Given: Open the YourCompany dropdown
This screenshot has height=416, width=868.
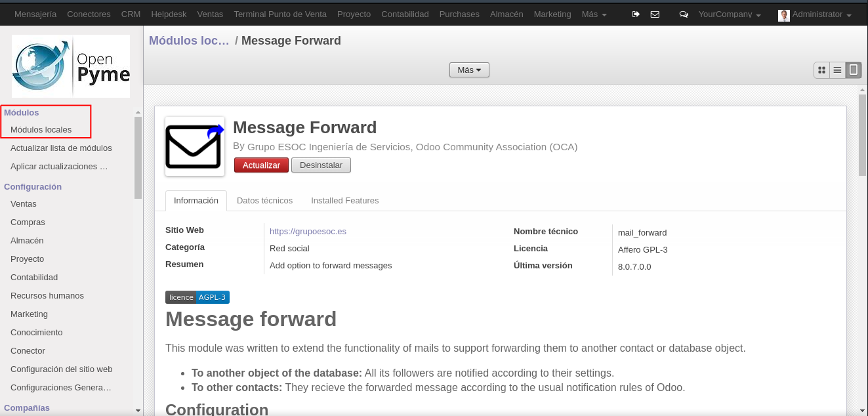Looking at the screenshot, I should [x=730, y=14].
